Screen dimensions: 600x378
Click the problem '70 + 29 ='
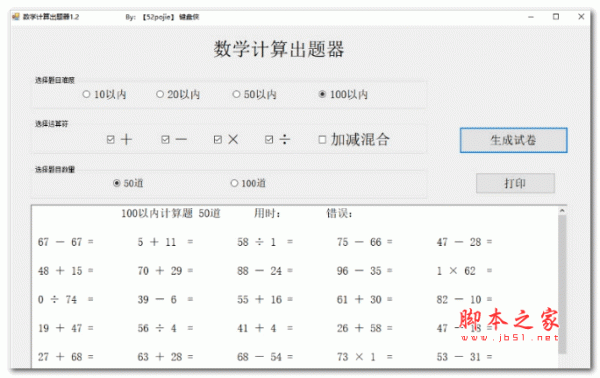pos(165,270)
